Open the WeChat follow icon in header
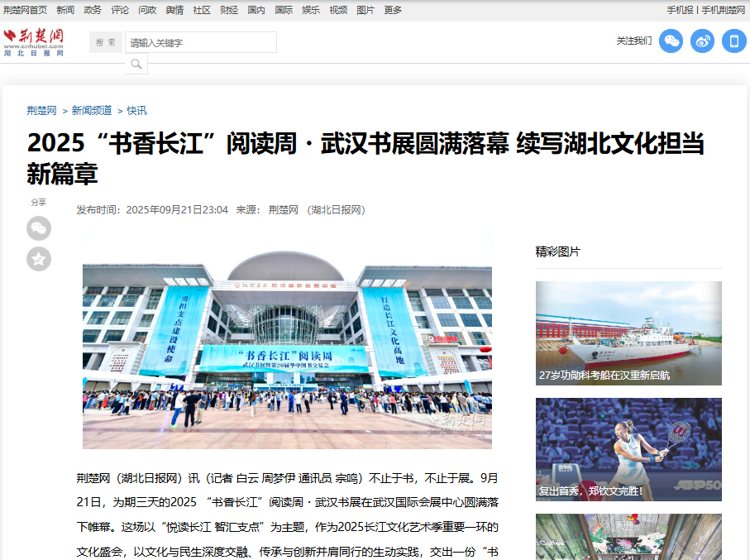 click(671, 41)
